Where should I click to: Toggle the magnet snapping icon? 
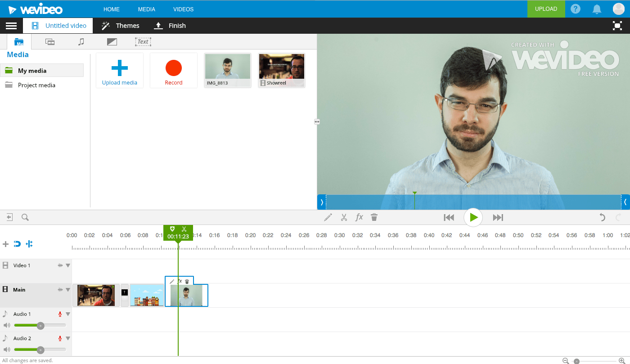click(17, 244)
